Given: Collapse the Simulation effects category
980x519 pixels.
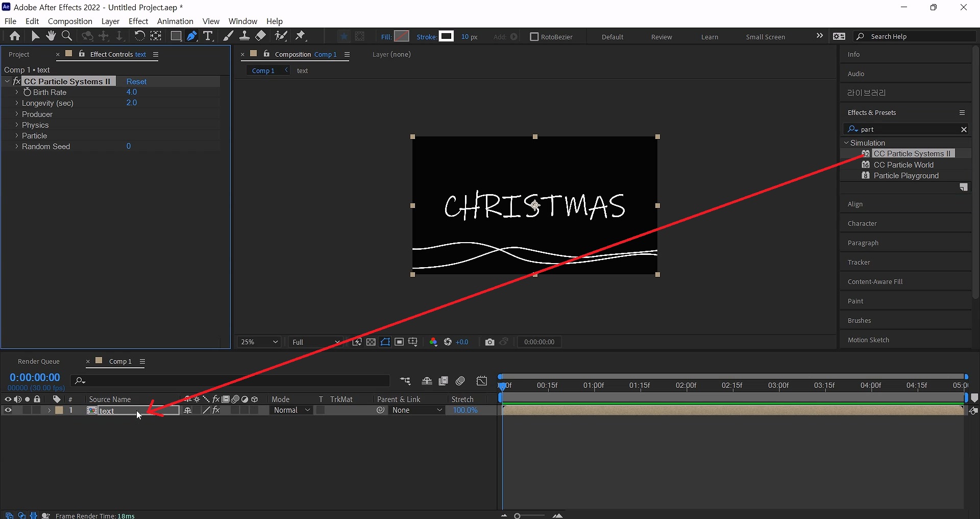Looking at the screenshot, I should click(x=846, y=143).
